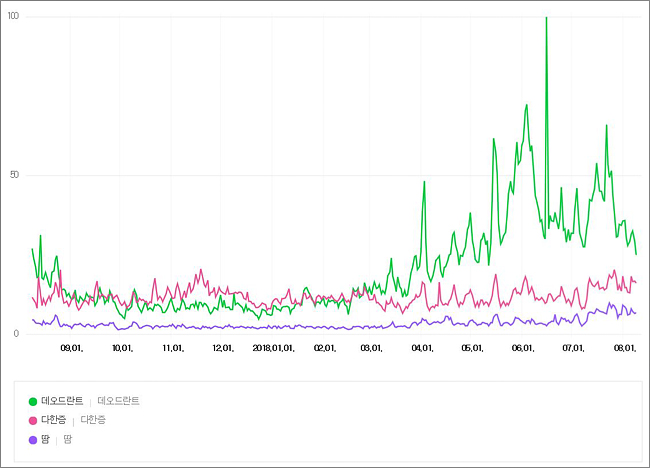The width and height of the screenshot is (650, 468).
Task: Click the pink 다한증 legend dot
Action: [33, 421]
